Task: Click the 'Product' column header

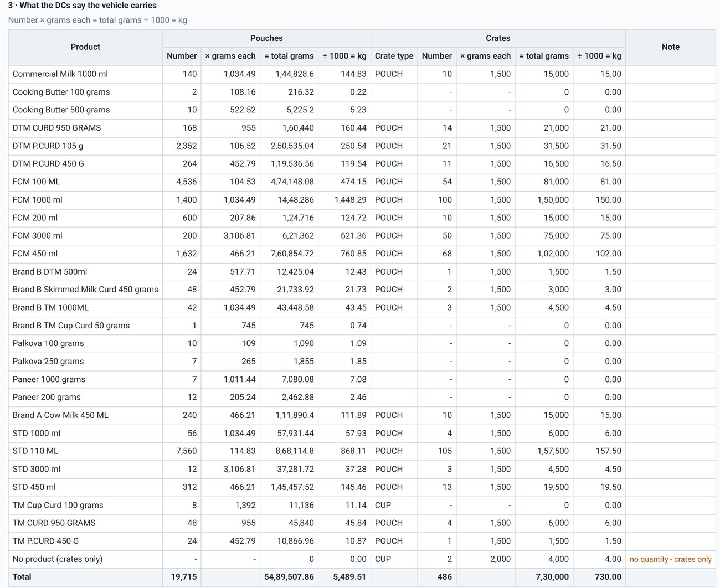Action: click(x=85, y=47)
